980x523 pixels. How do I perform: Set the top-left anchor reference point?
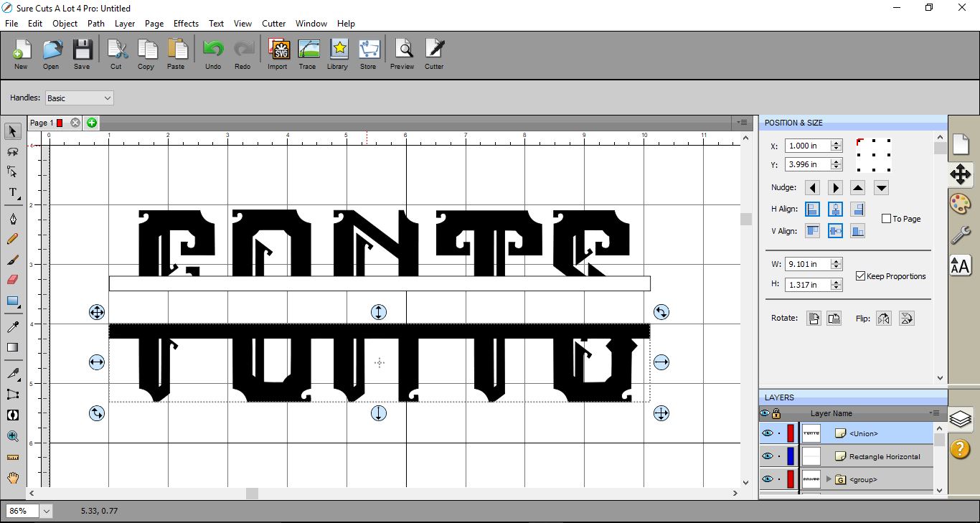click(x=859, y=141)
